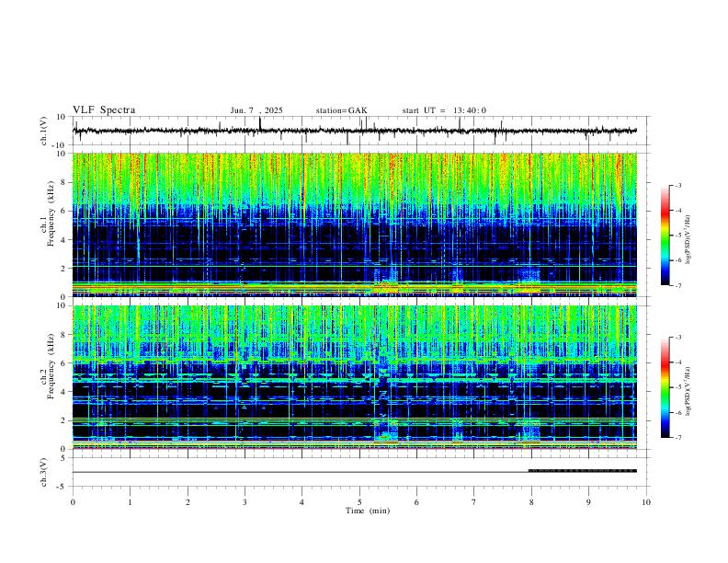Click the lower 'log(PSD)(V²/Hz)' colorbar label
The image size is (728, 563).
click(688, 391)
